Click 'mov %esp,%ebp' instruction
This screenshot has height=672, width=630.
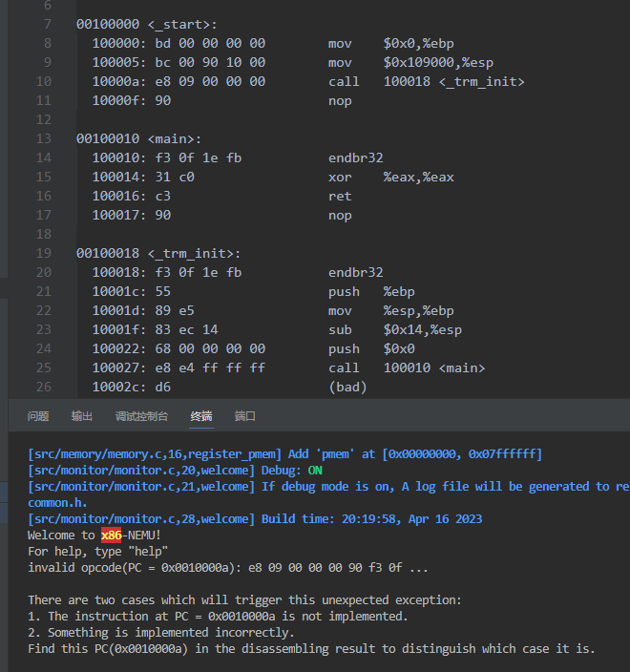pos(391,311)
